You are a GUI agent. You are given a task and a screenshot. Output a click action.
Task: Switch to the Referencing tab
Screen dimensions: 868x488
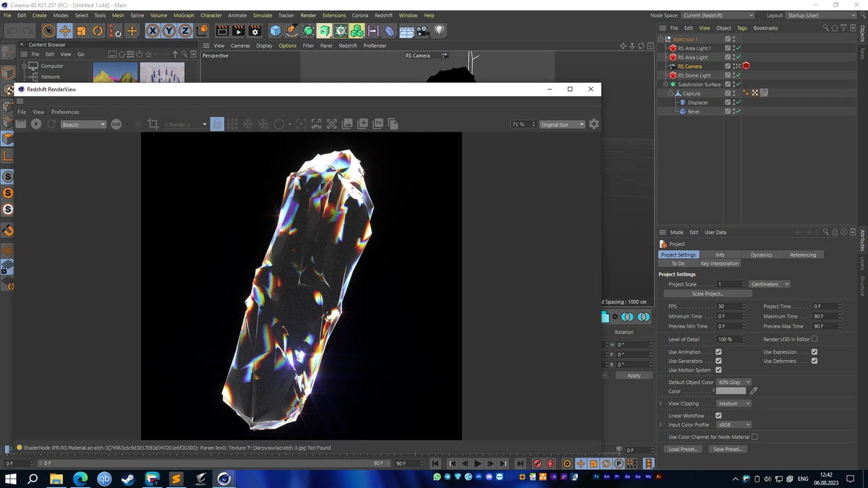click(803, 254)
